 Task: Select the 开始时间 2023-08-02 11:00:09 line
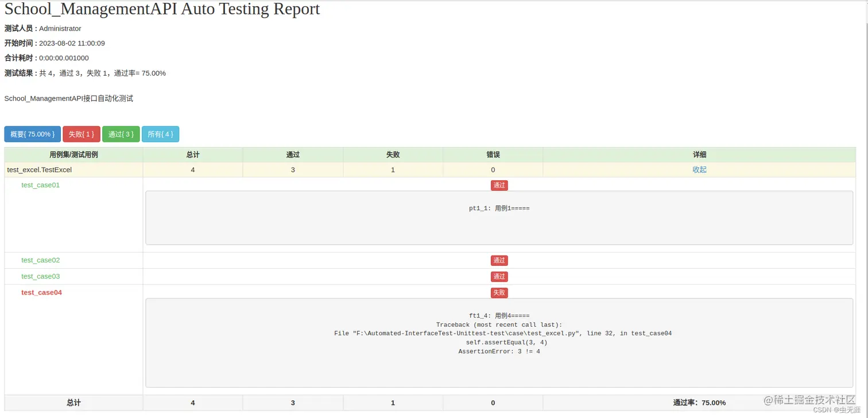pyautogui.click(x=55, y=43)
